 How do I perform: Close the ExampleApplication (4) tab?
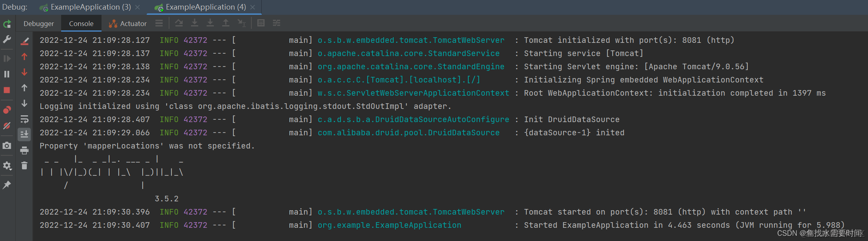(x=253, y=7)
